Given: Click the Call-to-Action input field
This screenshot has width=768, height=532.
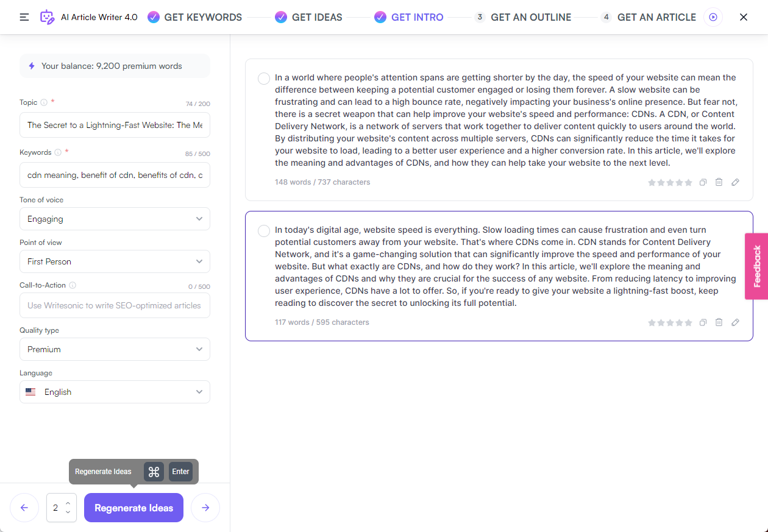Looking at the screenshot, I should [x=115, y=305].
